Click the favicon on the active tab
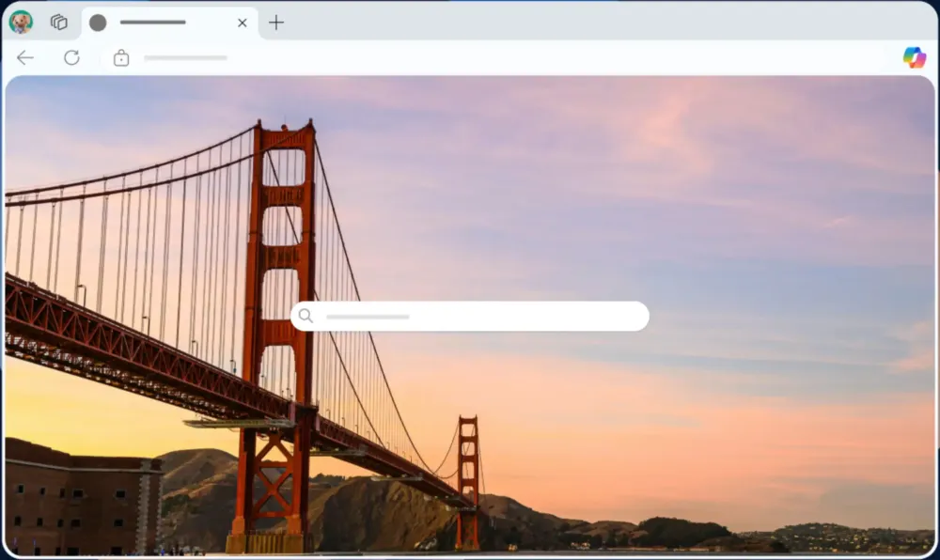Screen dimensions: 940x560 pos(98,22)
